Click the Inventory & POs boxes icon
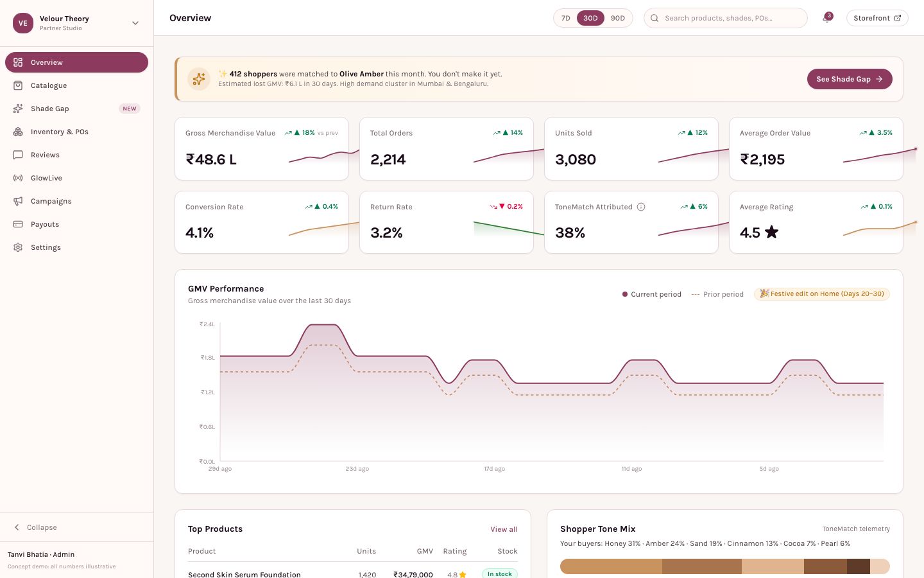The width and height of the screenshot is (924, 578). point(18,132)
